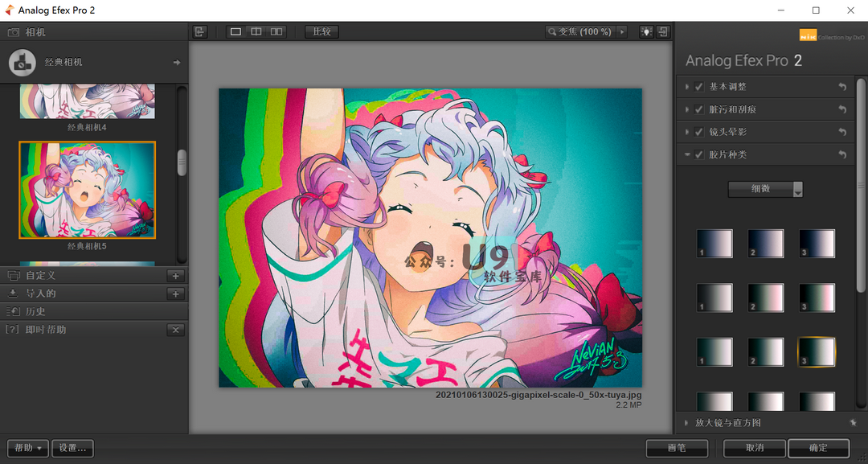Select film swatch 3 in first row
The width and height of the screenshot is (868, 464).
tap(817, 244)
